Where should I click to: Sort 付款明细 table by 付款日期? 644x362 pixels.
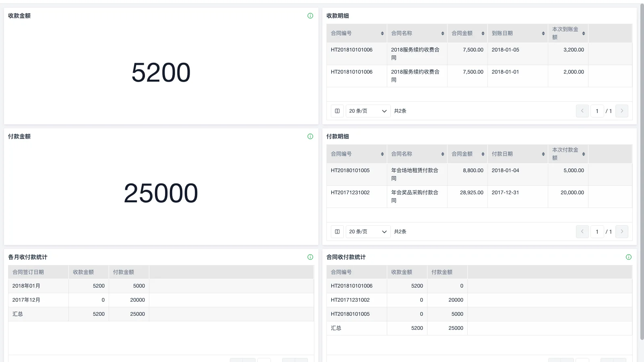(543, 154)
